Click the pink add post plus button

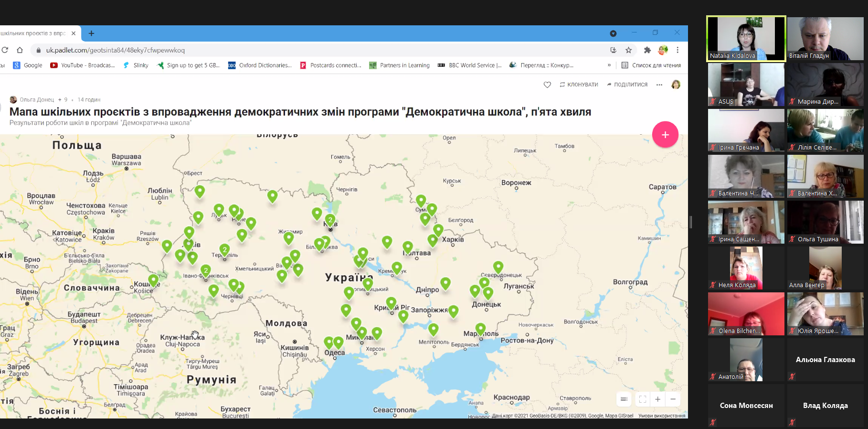tap(665, 135)
